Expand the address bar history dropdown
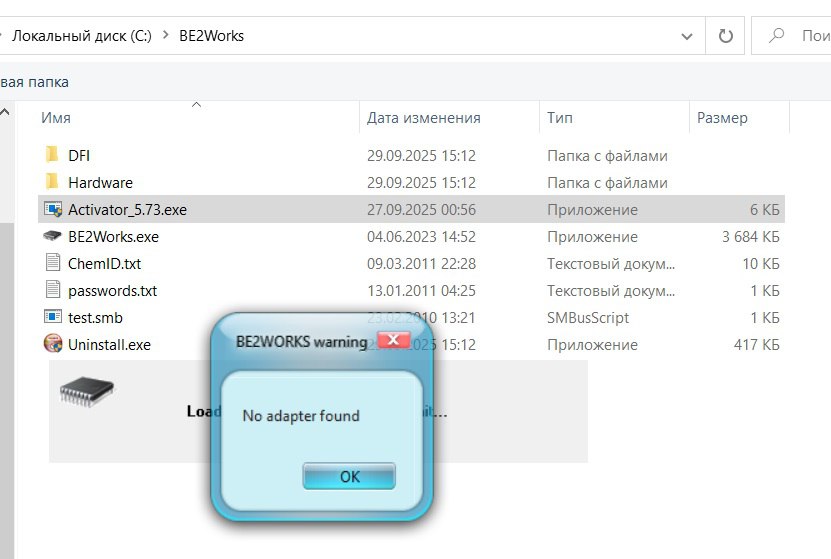Viewport: 831px width, 559px height. (x=687, y=36)
